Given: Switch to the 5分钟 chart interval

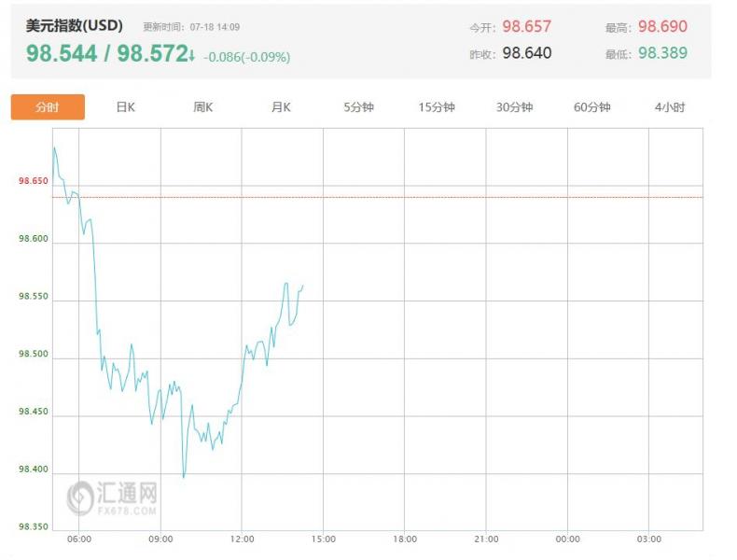Looking at the screenshot, I should (x=358, y=107).
